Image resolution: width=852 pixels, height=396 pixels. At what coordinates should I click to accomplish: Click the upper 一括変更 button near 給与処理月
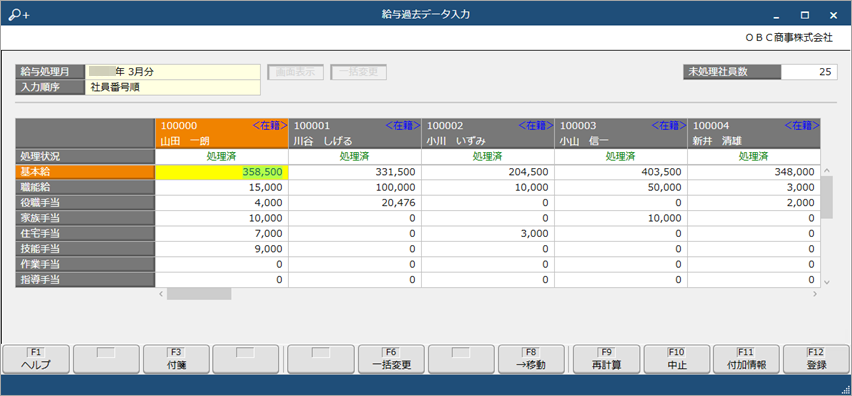[359, 72]
